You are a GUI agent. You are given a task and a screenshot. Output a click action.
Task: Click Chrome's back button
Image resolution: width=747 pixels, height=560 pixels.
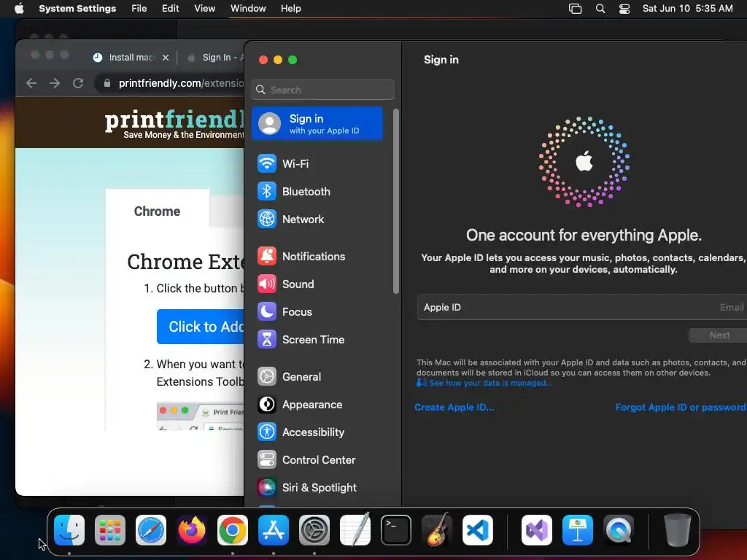pos(31,83)
